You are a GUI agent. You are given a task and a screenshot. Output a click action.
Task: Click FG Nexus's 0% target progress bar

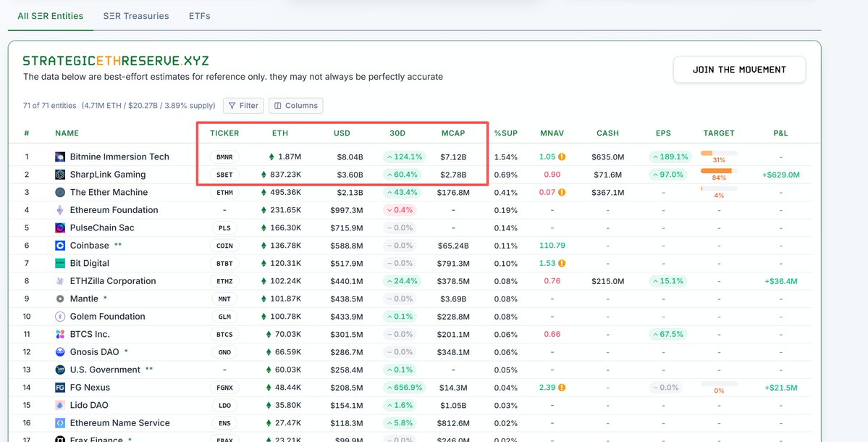(x=719, y=383)
